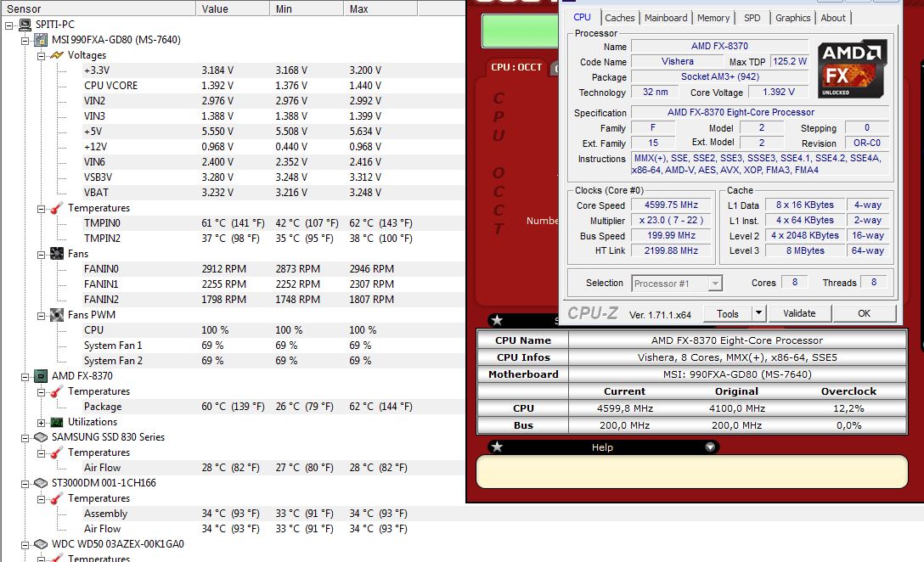Open the Tools dropdown arrow in CPU-Z
924x562 pixels.
coord(759,312)
